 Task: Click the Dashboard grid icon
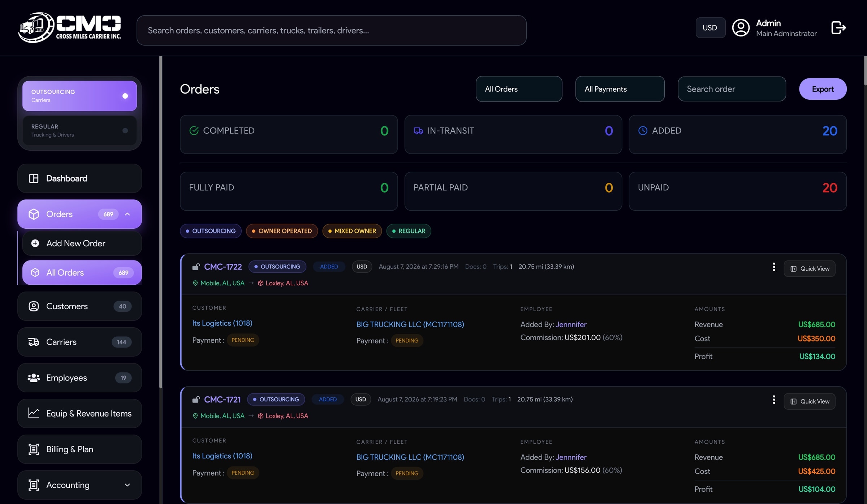click(34, 178)
